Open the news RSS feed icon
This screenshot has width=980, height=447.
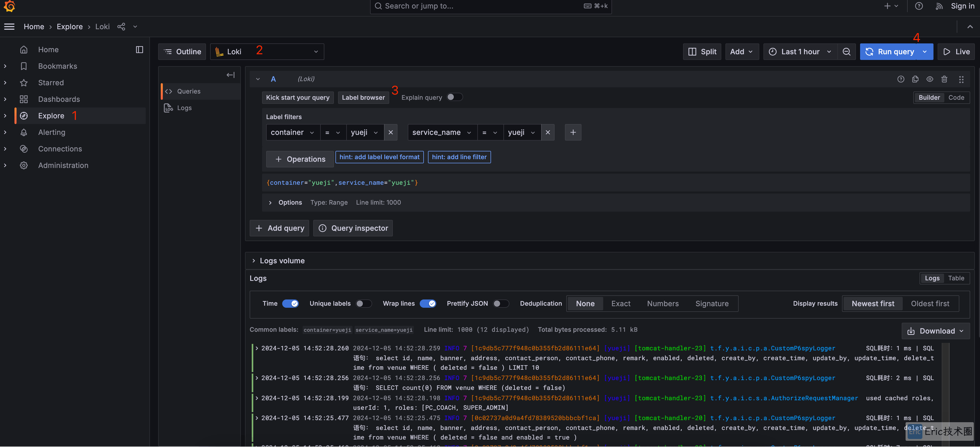point(939,6)
